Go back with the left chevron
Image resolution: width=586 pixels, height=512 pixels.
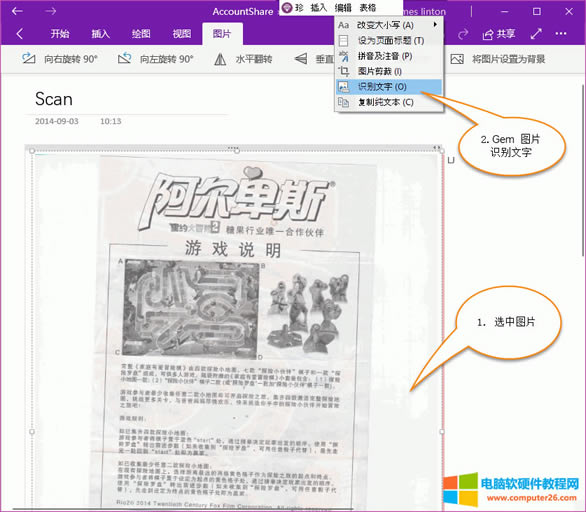[20, 34]
